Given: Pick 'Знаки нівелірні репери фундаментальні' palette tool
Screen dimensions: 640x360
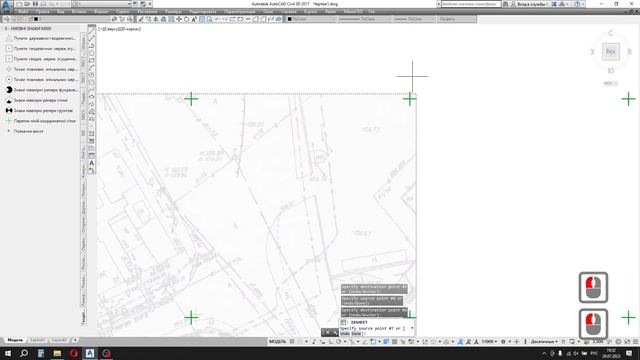Looking at the screenshot, I should [41, 90].
